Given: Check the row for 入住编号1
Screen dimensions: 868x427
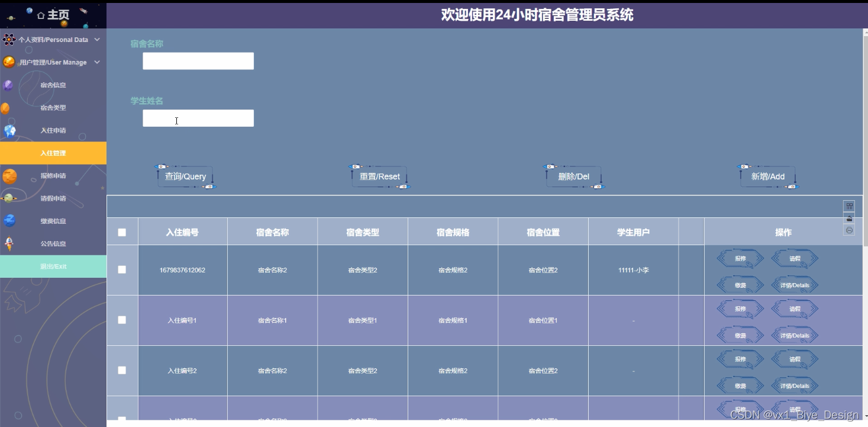Looking at the screenshot, I should point(122,320).
